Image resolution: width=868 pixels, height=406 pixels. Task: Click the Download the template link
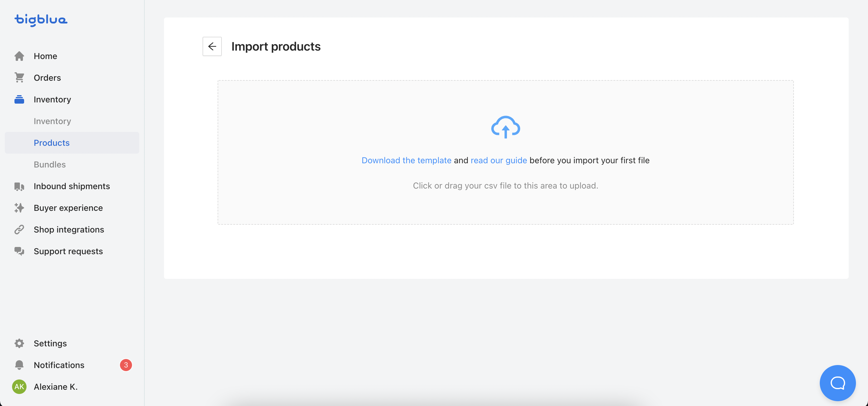coord(406,161)
